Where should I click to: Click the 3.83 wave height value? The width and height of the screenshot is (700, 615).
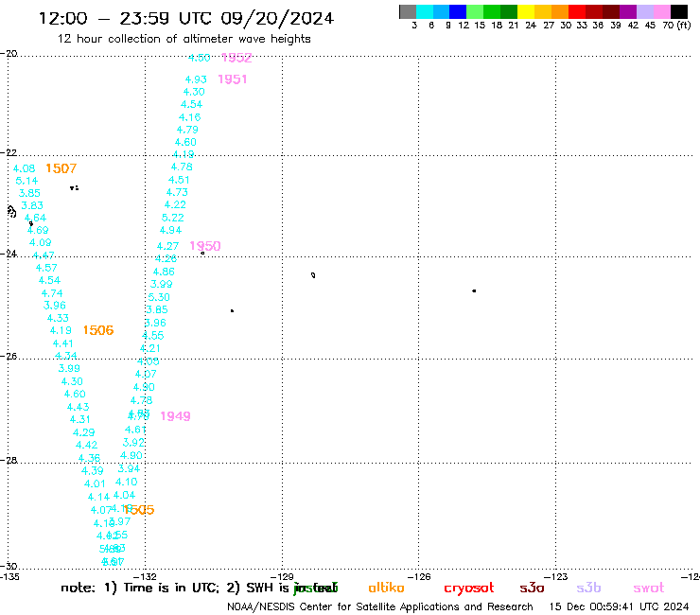pyautogui.click(x=32, y=205)
